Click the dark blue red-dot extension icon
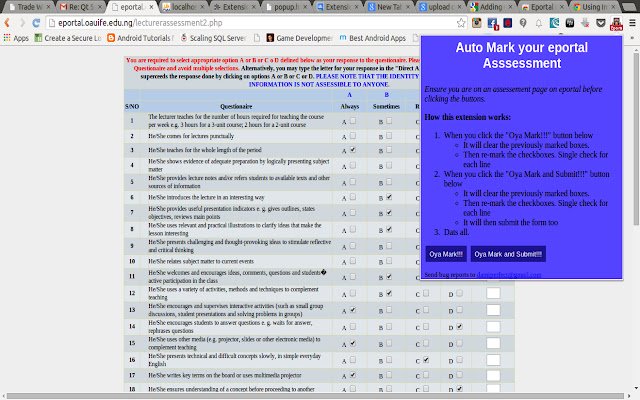The width and height of the screenshot is (640, 400). click(x=508, y=23)
